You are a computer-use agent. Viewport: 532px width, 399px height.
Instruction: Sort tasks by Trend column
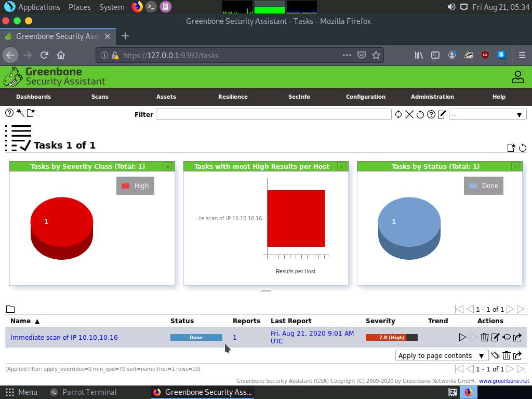coord(437,321)
